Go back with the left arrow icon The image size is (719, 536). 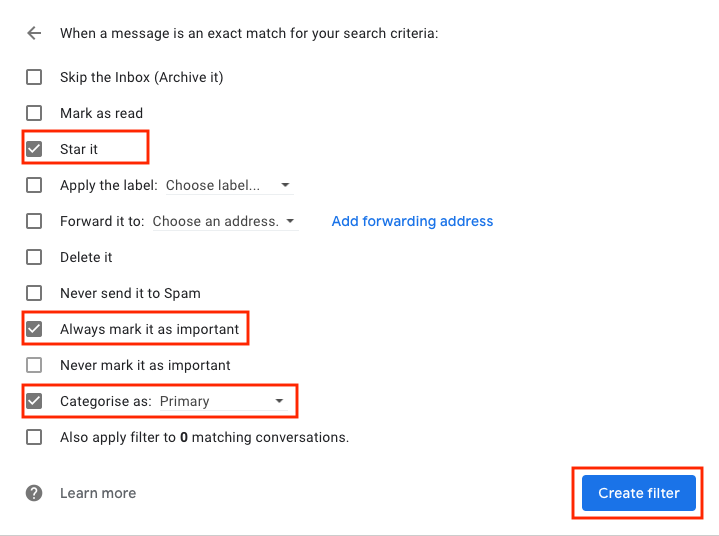tap(34, 33)
